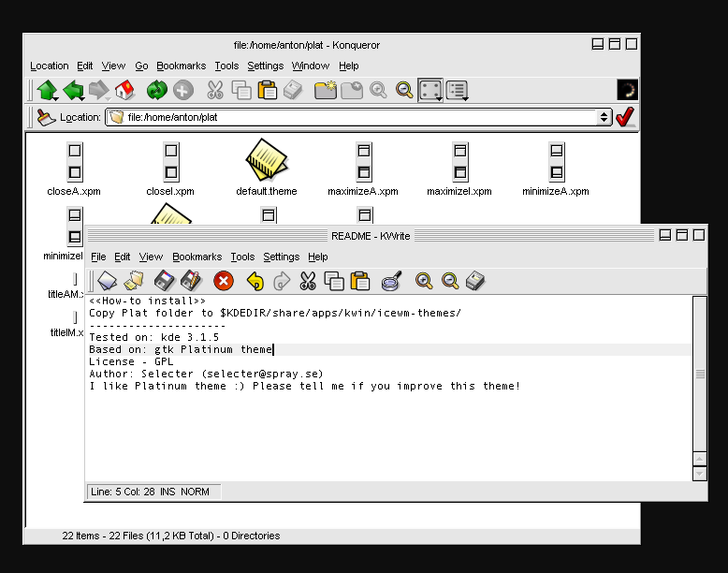This screenshot has height=573, width=728.
Task: Open Konqueror's Go menu
Action: (141, 66)
